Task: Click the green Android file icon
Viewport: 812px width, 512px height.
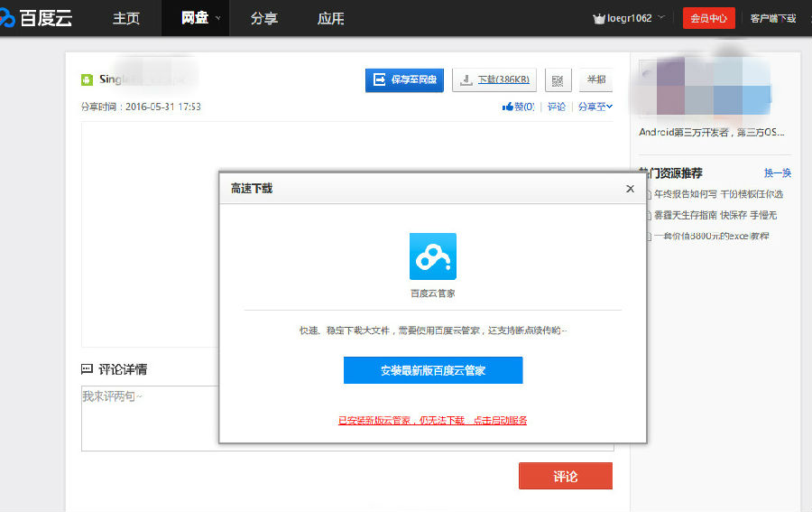Action: click(87, 79)
